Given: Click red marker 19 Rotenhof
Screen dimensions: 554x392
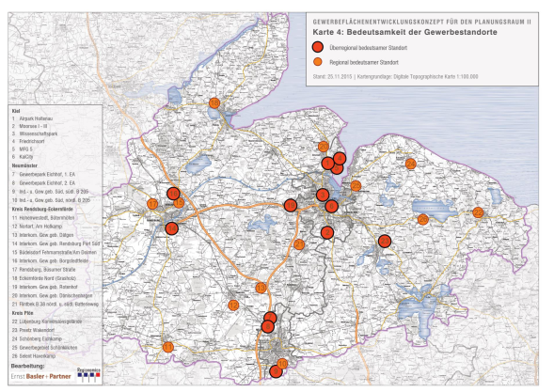Looking at the screenshot, I should click(x=291, y=206).
